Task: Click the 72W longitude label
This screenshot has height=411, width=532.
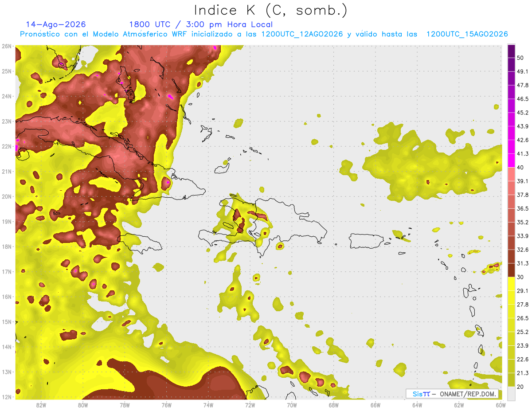Action: click(250, 405)
